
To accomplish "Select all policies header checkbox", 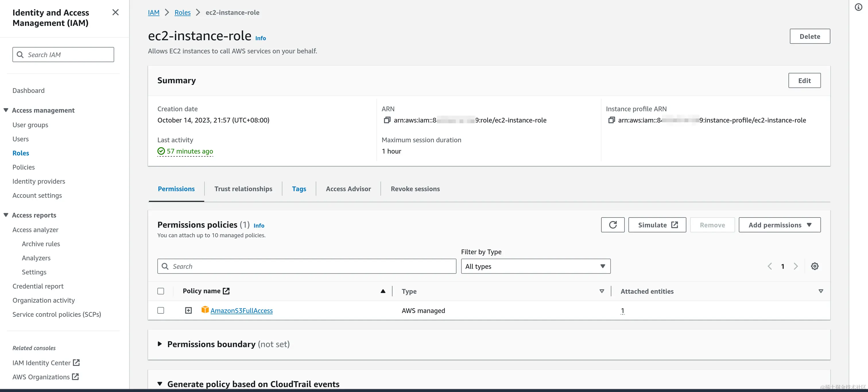I will pos(161,291).
